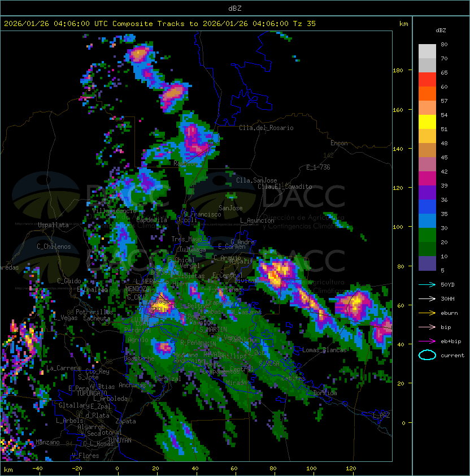470x476 pixels.
Task: Click the La_Carrera place label
Action: (63, 368)
